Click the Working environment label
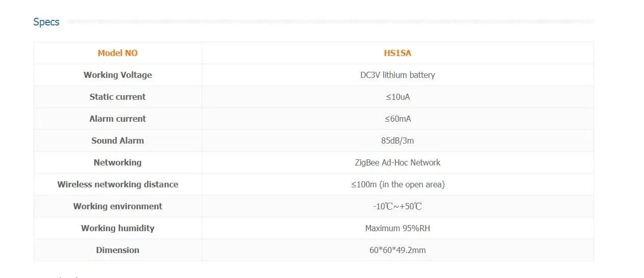This screenshot has height=278, width=644. (x=118, y=206)
